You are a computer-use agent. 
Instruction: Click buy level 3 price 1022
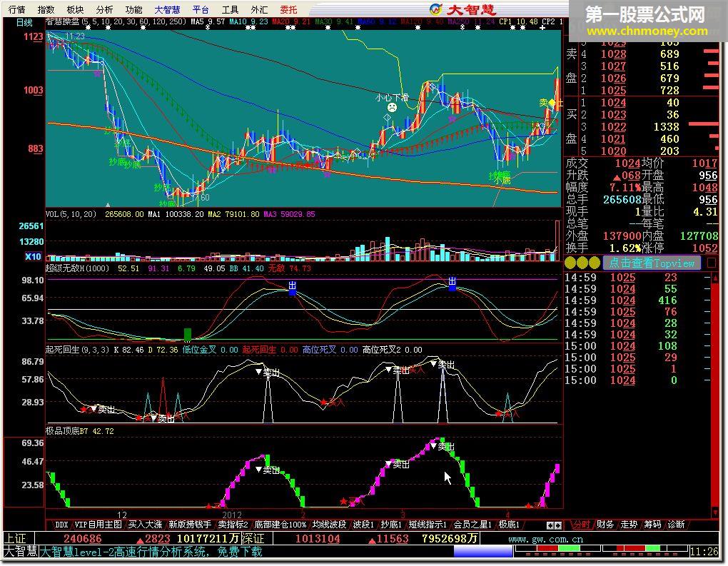[613, 127]
